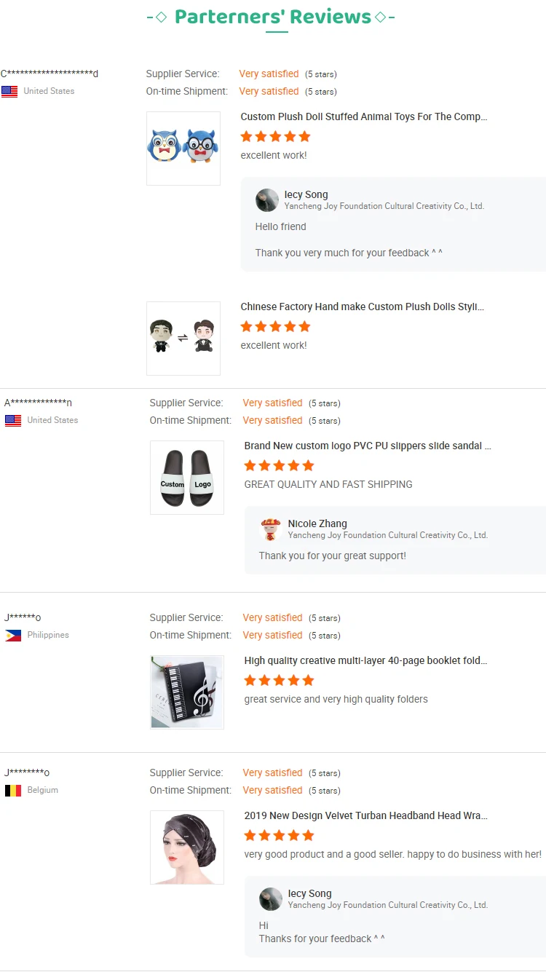Click the five-star rating under owl plush review
Screen dimensions: 546x980
(x=275, y=136)
